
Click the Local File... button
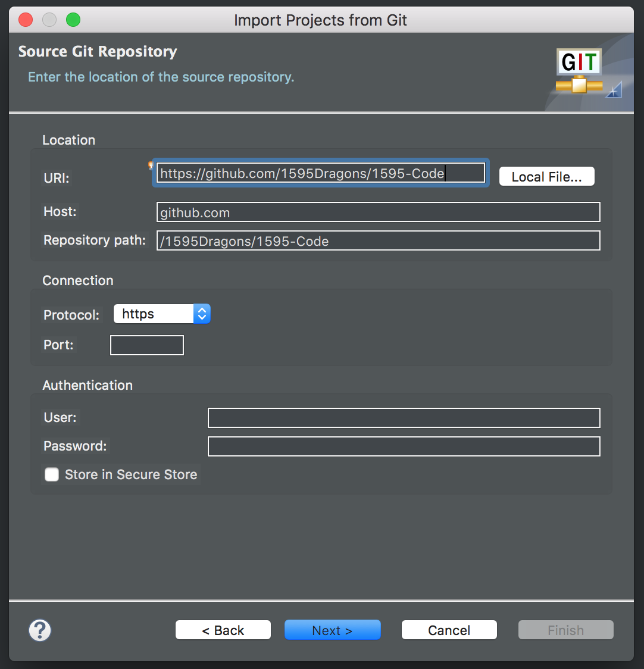click(x=547, y=177)
